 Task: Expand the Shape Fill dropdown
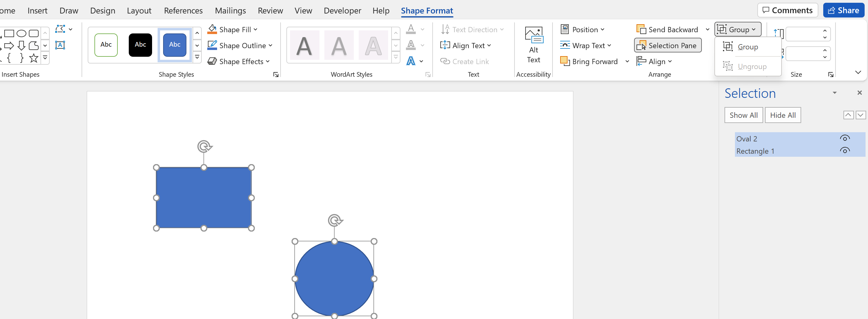click(255, 30)
